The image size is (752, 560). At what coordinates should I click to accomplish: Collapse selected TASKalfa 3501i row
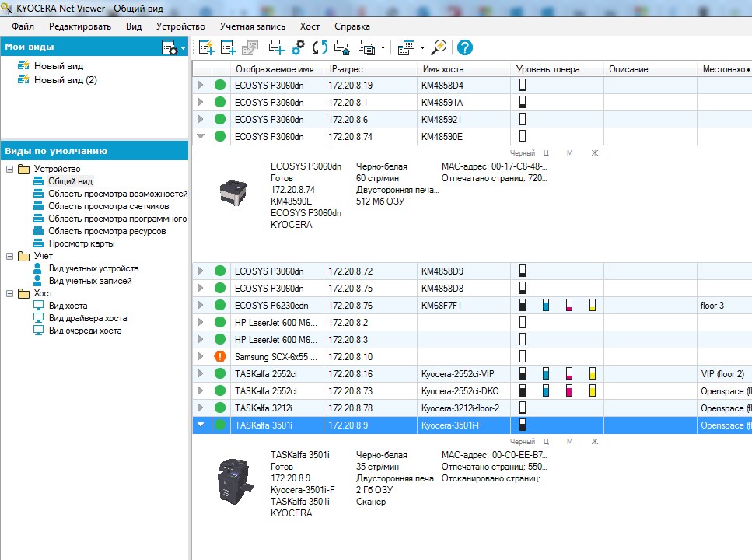(x=201, y=425)
